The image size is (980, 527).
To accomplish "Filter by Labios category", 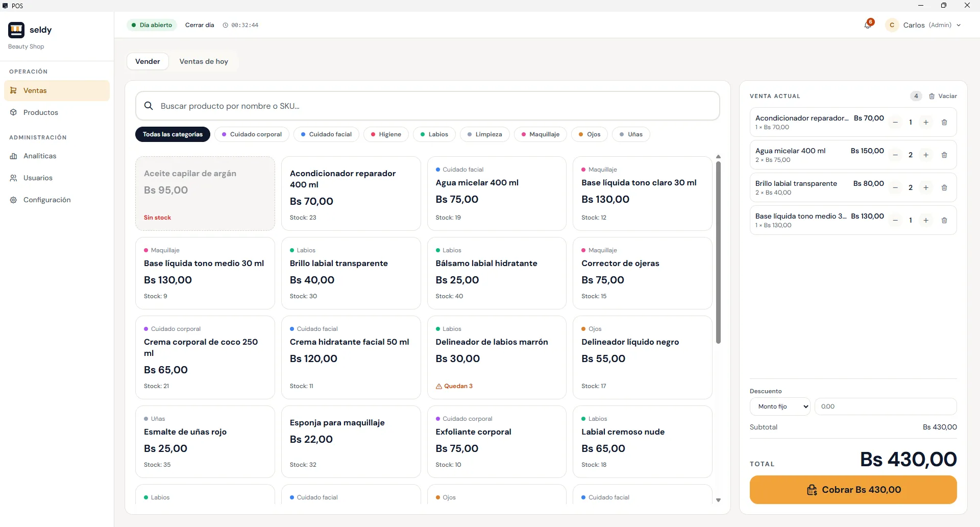I will pyautogui.click(x=434, y=134).
